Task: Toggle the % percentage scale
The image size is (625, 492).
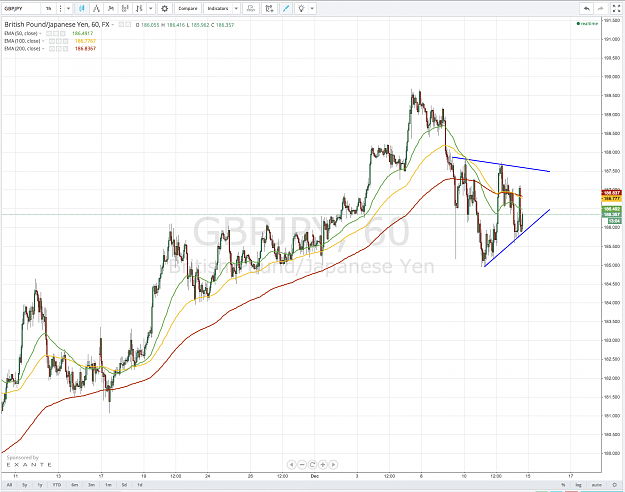Action: coord(563,485)
